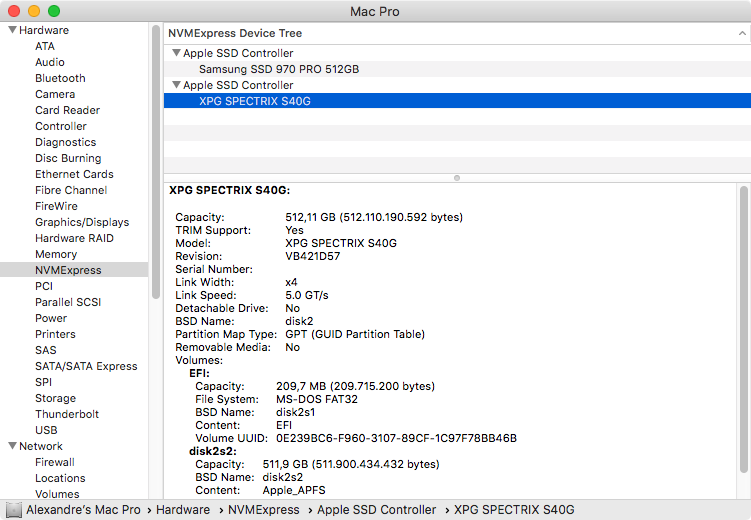The image size is (751, 520).
Task: Open SATA/SATA Express category
Action: point(86,366)
